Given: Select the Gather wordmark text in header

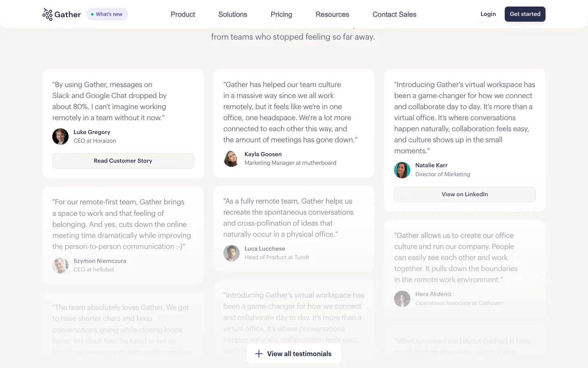Looking at the screenshot, I should (x=68, y=15).
